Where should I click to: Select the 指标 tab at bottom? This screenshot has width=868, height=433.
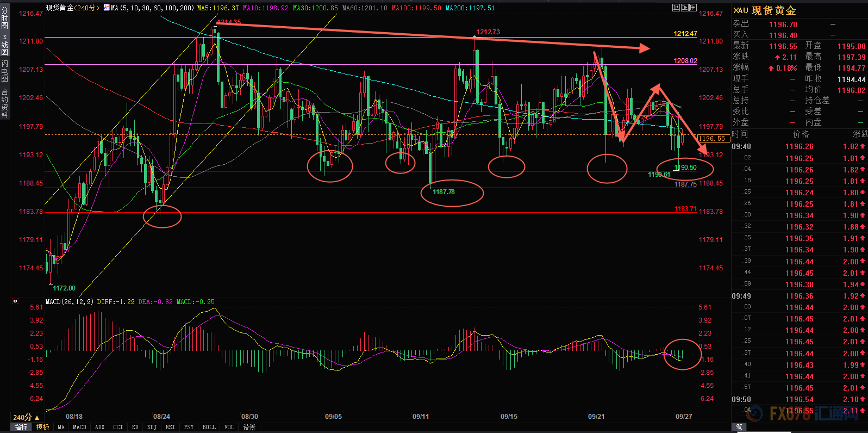pyautogui.click(x=21, y=427)
